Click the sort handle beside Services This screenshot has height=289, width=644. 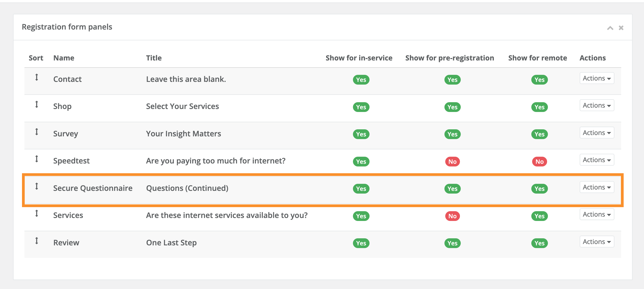tap(37, 214)
